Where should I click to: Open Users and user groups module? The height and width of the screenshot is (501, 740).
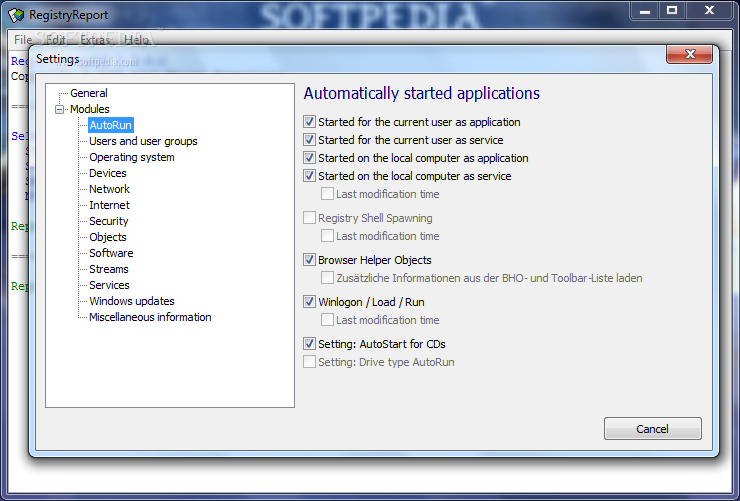coord(143,141)
